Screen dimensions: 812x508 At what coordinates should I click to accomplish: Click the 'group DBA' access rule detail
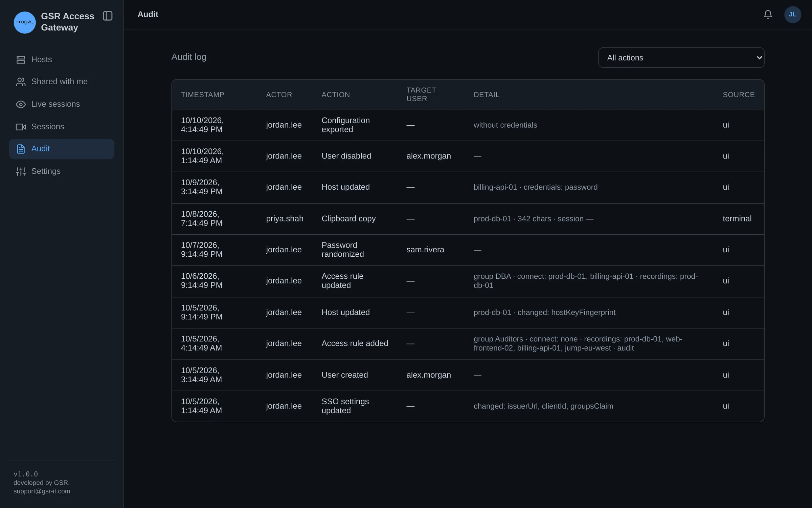pos(586,281)
